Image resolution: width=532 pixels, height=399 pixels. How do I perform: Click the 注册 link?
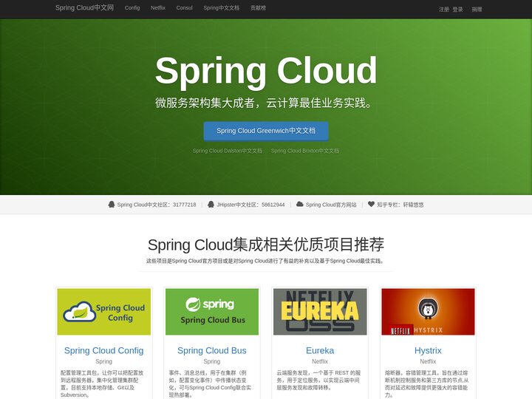[x=444, y=10]
